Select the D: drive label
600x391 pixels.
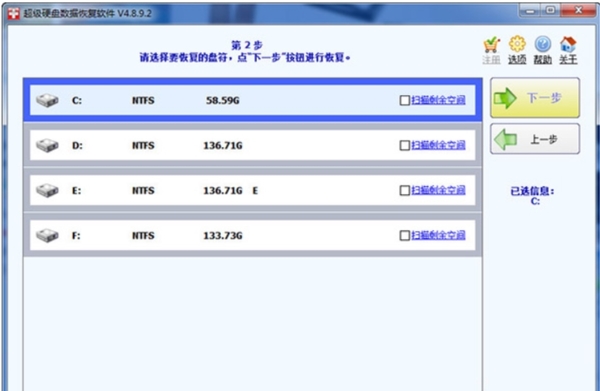[77, 145]
